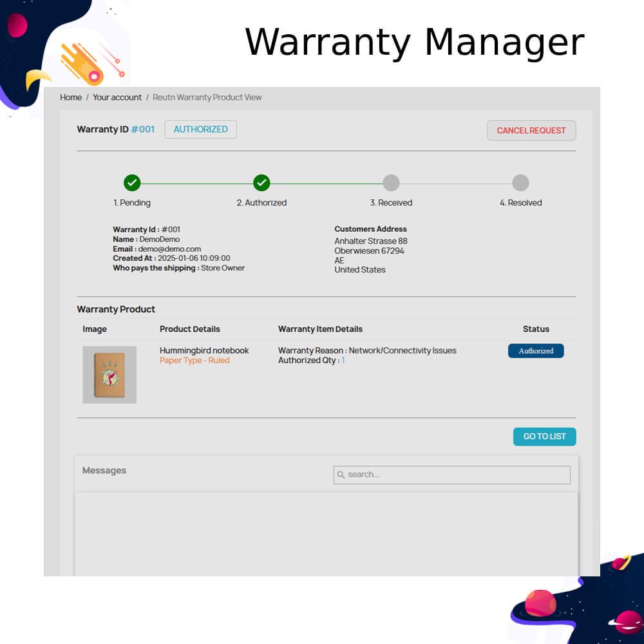Go to Home in the breadcrumb
The image size is (644, 644).
(x=71, y=97)
